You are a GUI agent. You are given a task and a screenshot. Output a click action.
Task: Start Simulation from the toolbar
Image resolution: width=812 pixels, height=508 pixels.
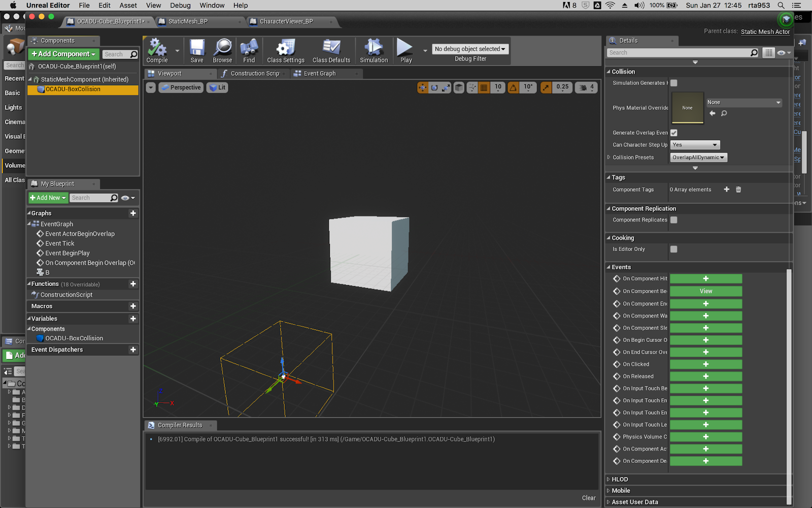pyautogui.click(x=374, y=51)
